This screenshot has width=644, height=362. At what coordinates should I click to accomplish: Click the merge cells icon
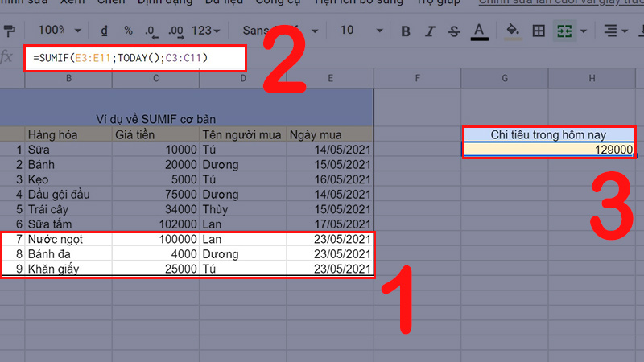coord(565,31)
